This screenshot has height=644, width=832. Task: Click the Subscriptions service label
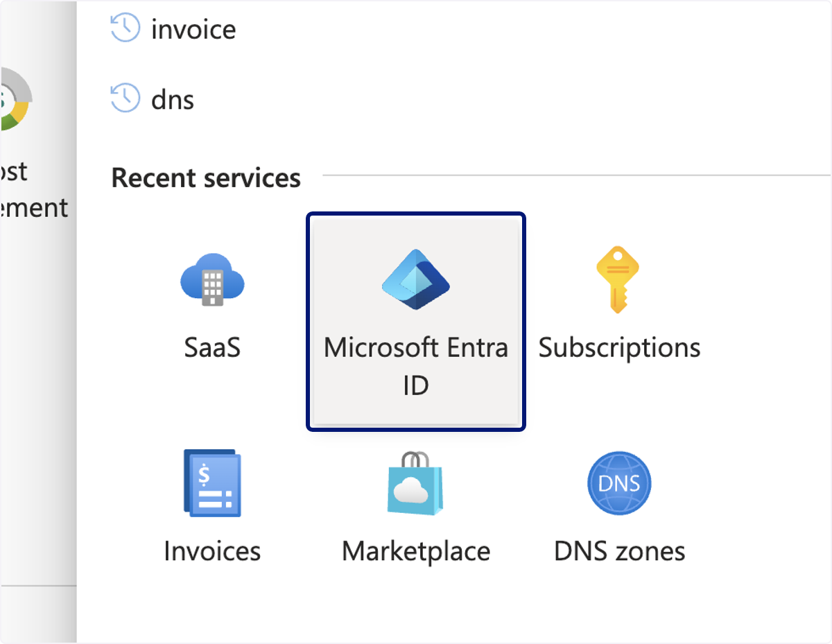pyautogui.click(x=620, y=348)
